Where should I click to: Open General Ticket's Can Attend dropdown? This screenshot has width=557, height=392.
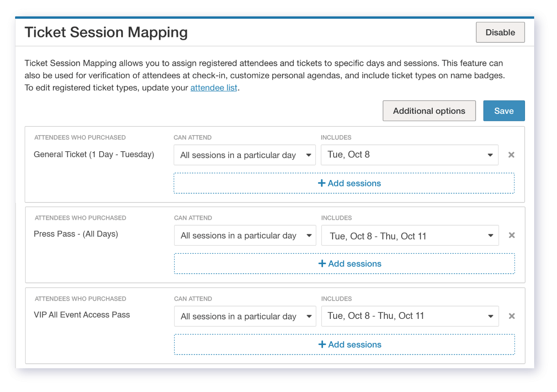point(244,155)
